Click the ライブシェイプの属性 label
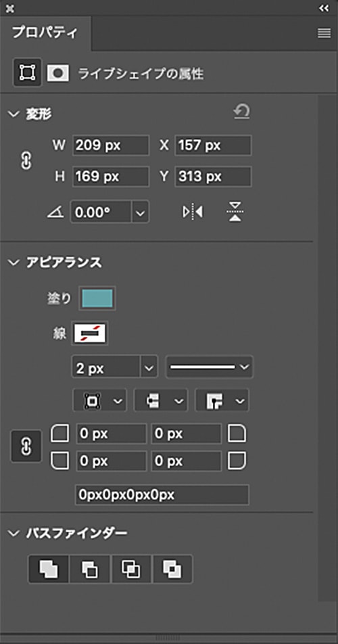The width and height of the screenshot is (338, 644). pos(141,74)
